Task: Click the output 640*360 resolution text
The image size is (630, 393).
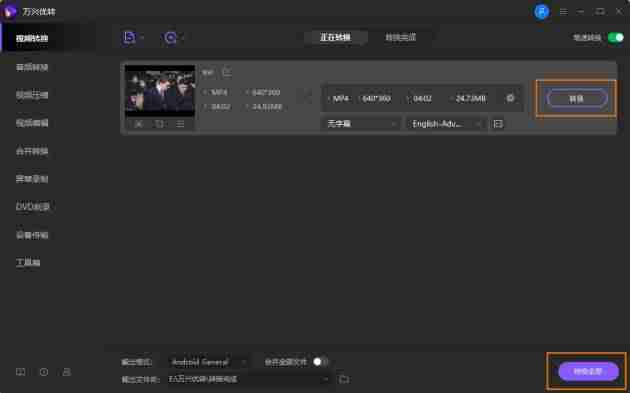Action: click(376, 98)
